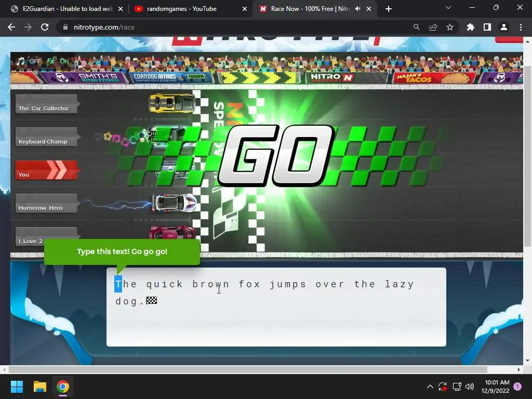Image resolution: width=532 pixels, height=399 pixels.
Task: Open the clock showing 10:01 AM
Action: 495,387
